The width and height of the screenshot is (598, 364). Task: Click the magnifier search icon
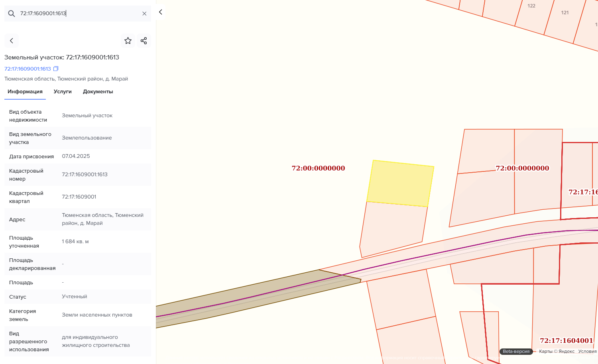(12, 14)
